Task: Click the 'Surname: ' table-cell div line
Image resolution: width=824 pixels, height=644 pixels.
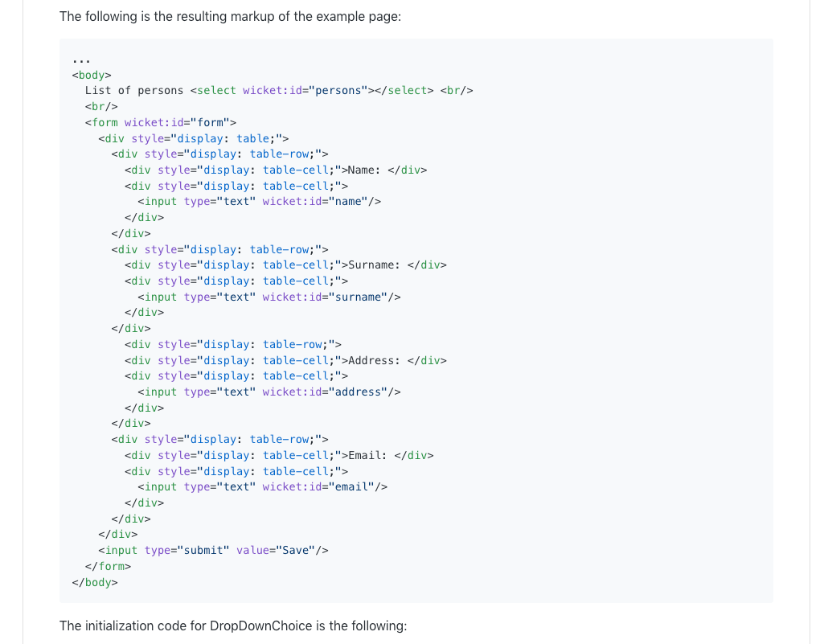Action: (x=286, y=265)
